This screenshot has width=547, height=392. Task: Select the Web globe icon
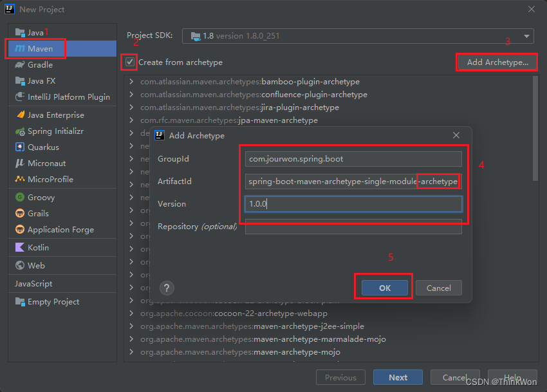tap(20, 265)
